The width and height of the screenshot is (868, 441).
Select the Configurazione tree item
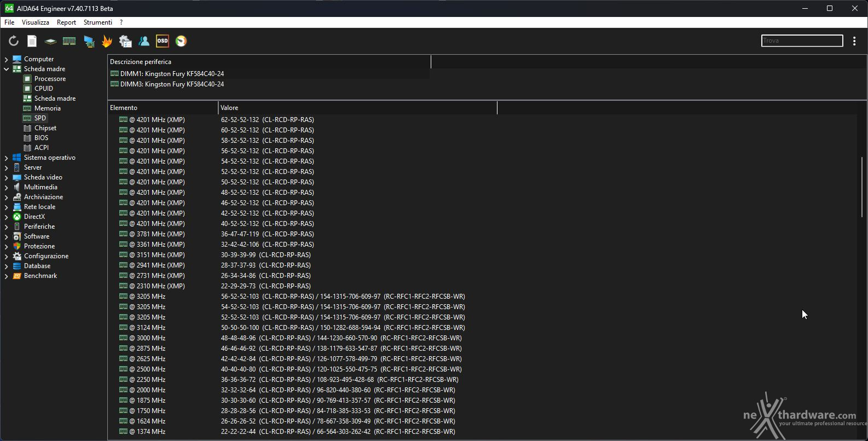tap(46, 256)
